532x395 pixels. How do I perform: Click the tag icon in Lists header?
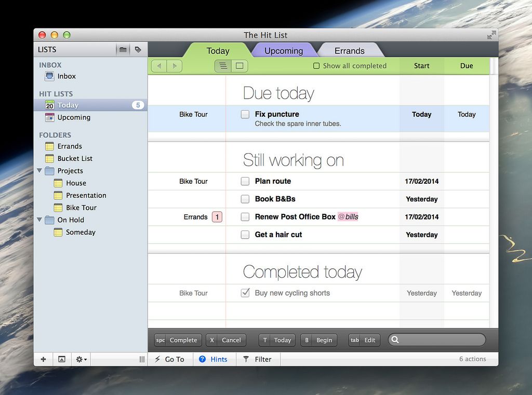(x=138, y=50)
